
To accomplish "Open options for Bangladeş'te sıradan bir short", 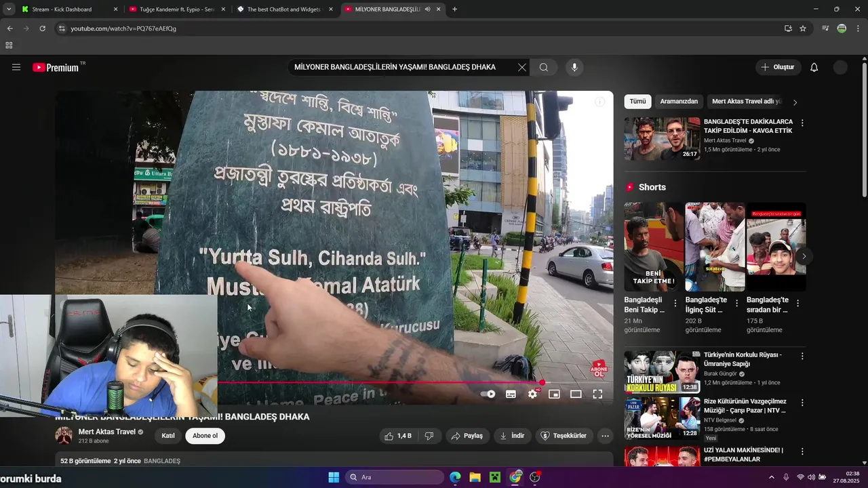I will point(797,304).
